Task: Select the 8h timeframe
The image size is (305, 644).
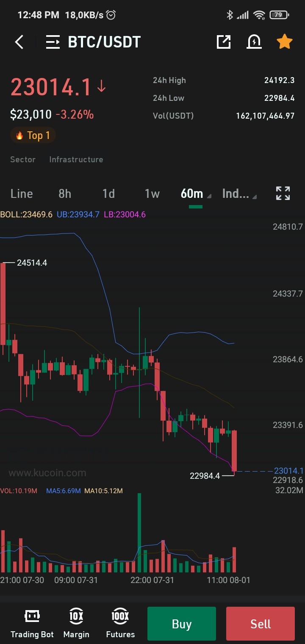Action: coord(65,194)
